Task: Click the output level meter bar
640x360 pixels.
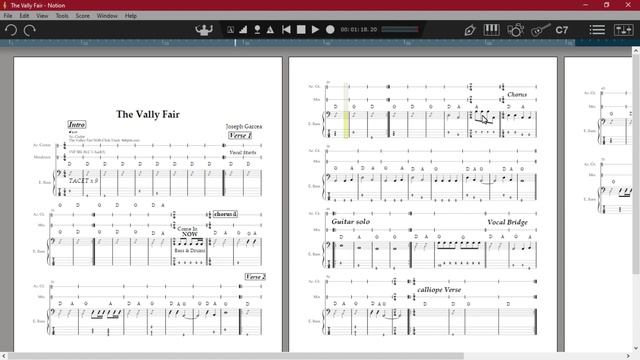Action: (x=400, y=29)
